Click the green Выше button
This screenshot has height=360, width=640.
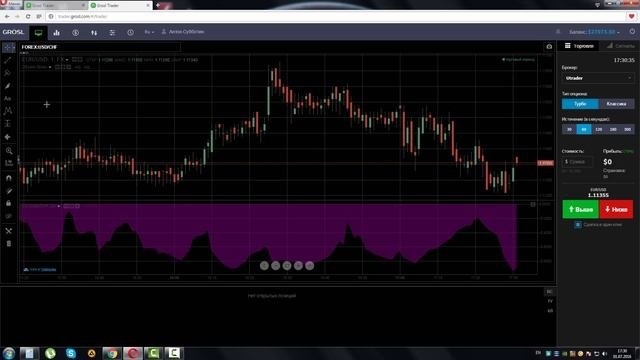[580, 209]
